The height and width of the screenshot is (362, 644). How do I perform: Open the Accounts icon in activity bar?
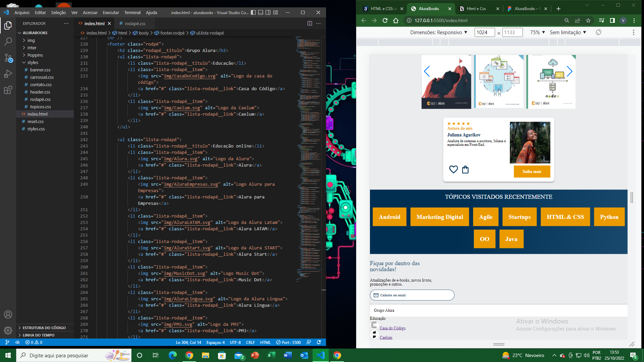pos(8,314)
